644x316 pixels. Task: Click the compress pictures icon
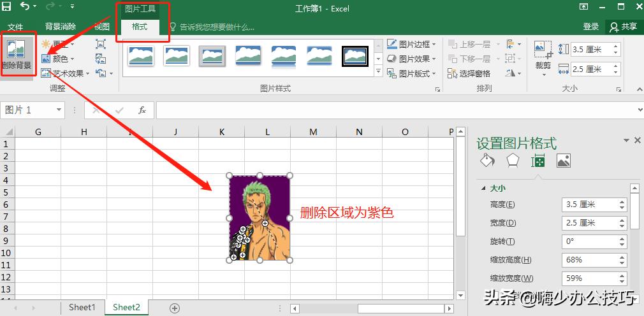pos(101,44)
